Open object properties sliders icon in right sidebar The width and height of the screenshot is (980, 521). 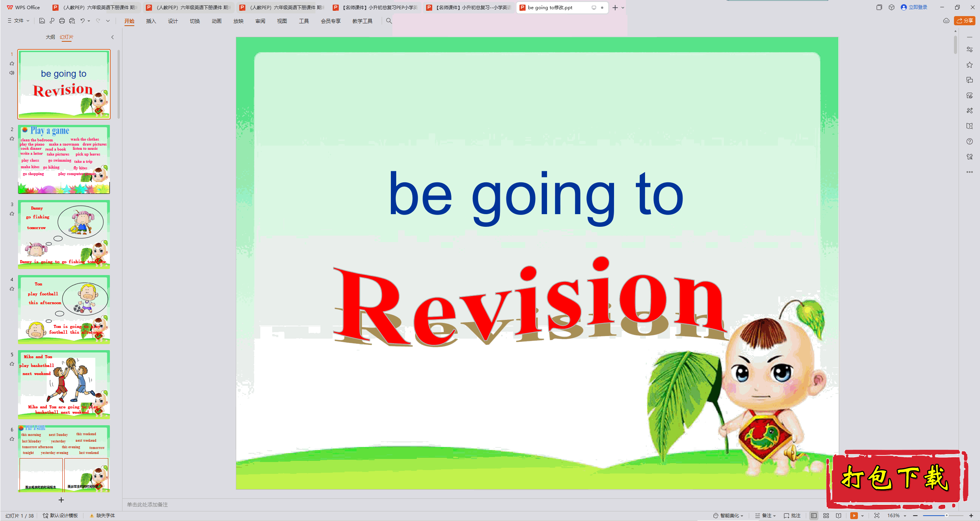(970, 49)
